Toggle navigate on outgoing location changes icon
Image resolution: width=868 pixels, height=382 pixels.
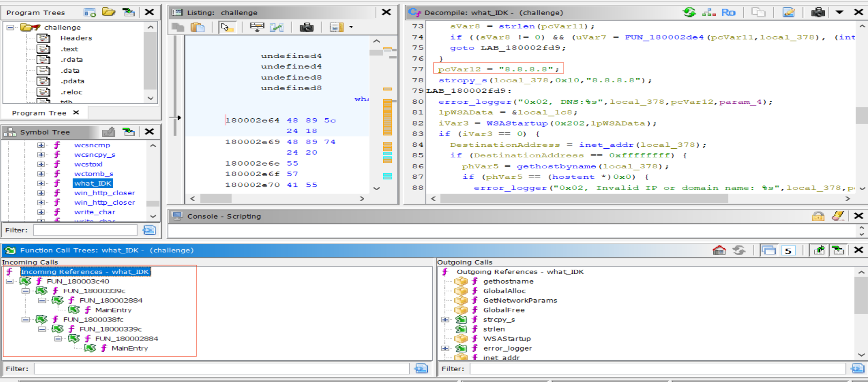click(819, 250)
